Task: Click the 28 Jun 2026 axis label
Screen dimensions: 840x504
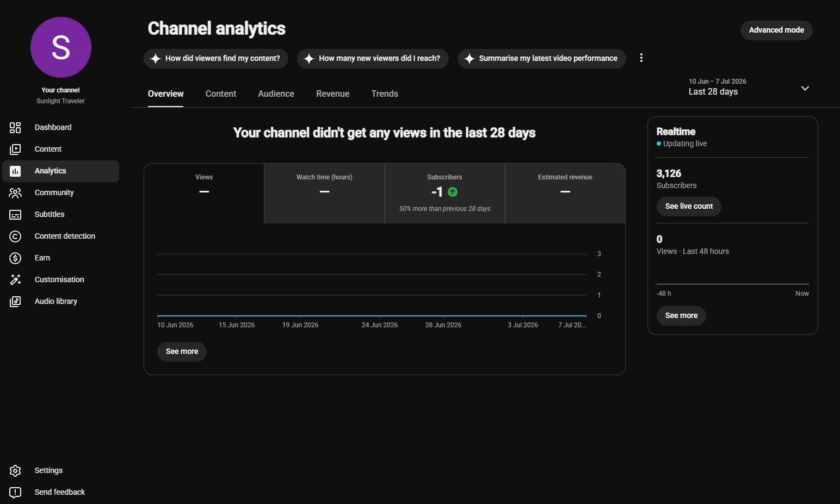Action: 443,325
